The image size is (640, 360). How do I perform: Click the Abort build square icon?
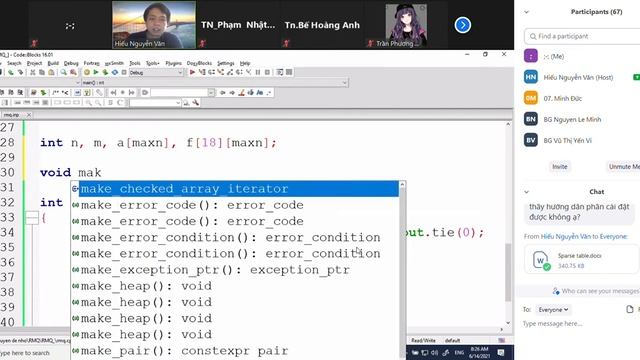click(x=124, y=72)
